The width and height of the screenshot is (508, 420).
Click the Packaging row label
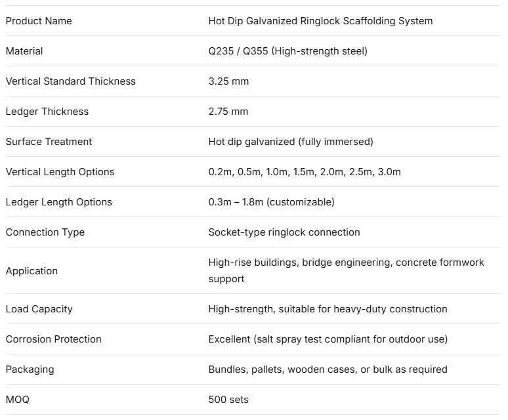pos(30,369)
